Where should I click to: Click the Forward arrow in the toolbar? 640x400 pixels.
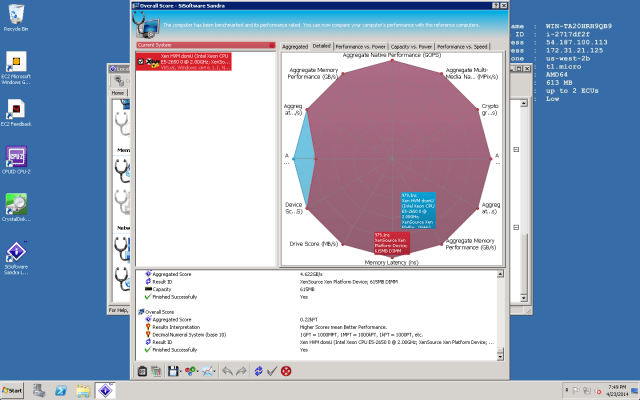tap(242, 371)
